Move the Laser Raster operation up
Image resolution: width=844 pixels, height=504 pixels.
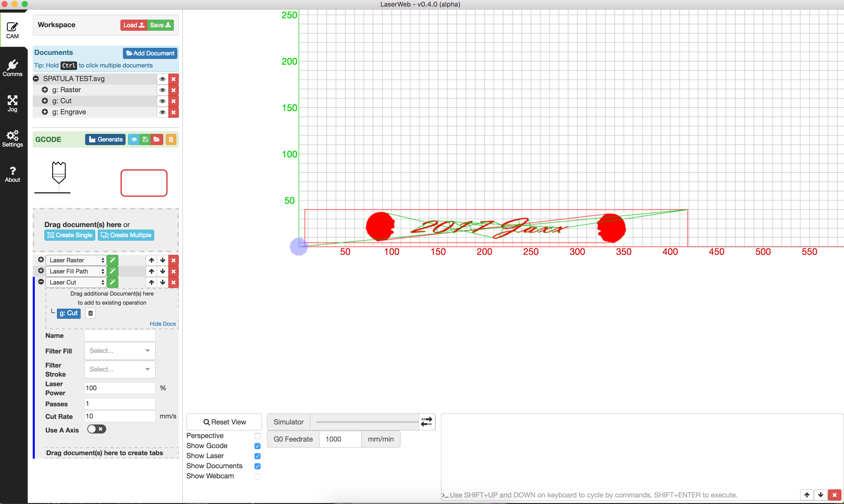coord(151,261)
